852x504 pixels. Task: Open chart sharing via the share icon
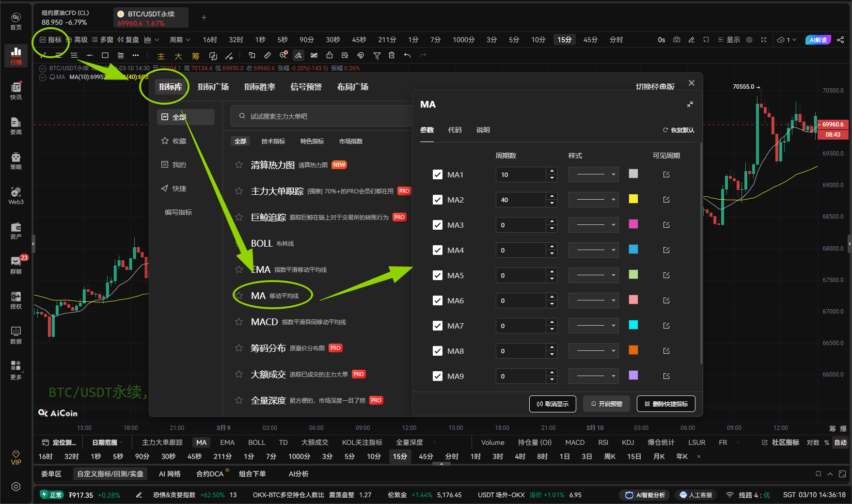click(841, 40)
